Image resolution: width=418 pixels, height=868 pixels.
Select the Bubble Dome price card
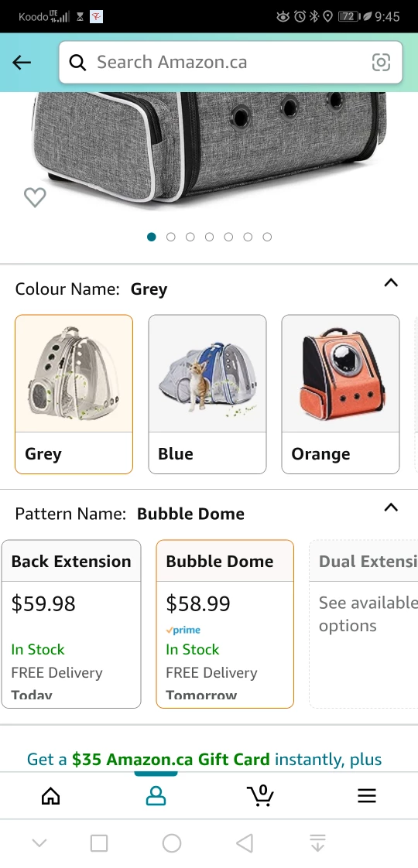(224, 624)
